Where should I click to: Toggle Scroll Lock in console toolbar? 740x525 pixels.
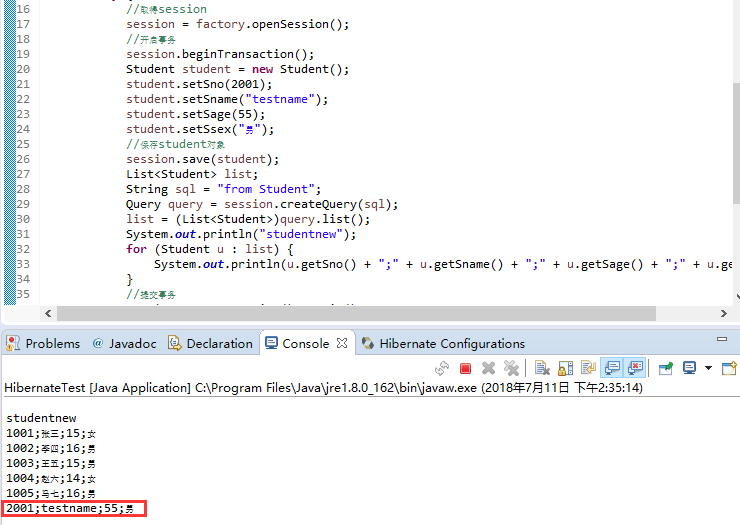[x=564, y=368]
